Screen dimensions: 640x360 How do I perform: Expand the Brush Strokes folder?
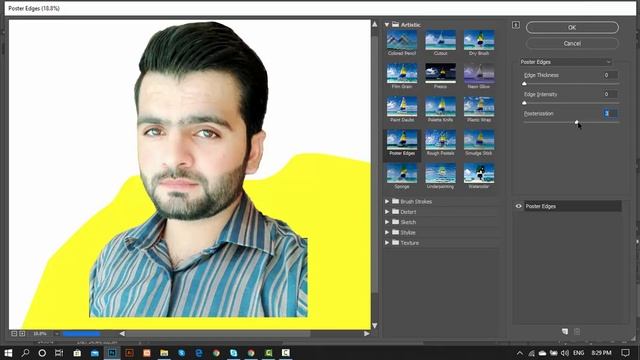387,201
